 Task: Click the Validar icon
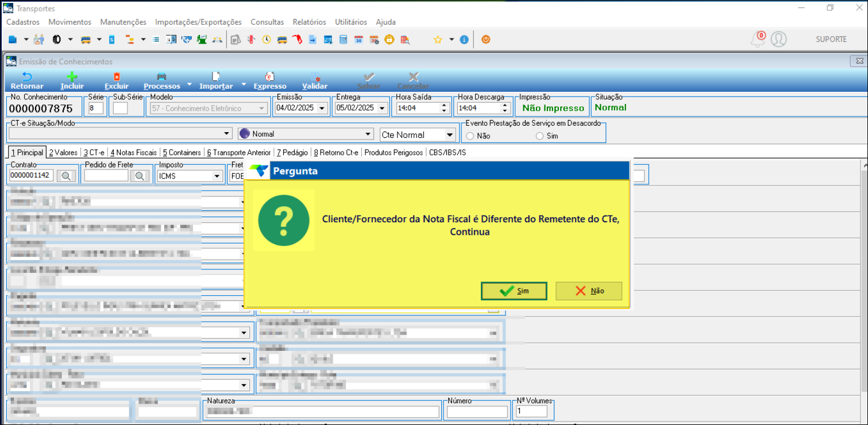click(315, 77)
